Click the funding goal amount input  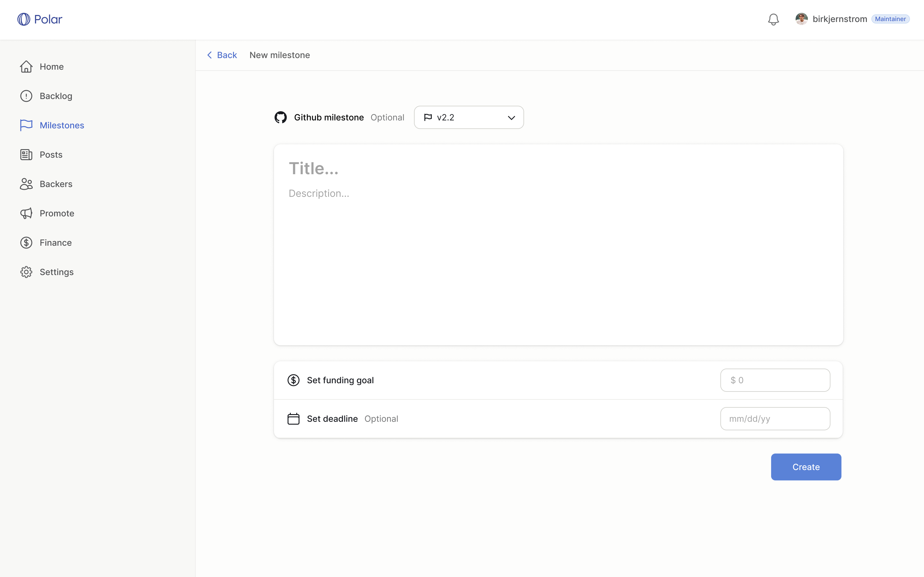click(775, 380)
